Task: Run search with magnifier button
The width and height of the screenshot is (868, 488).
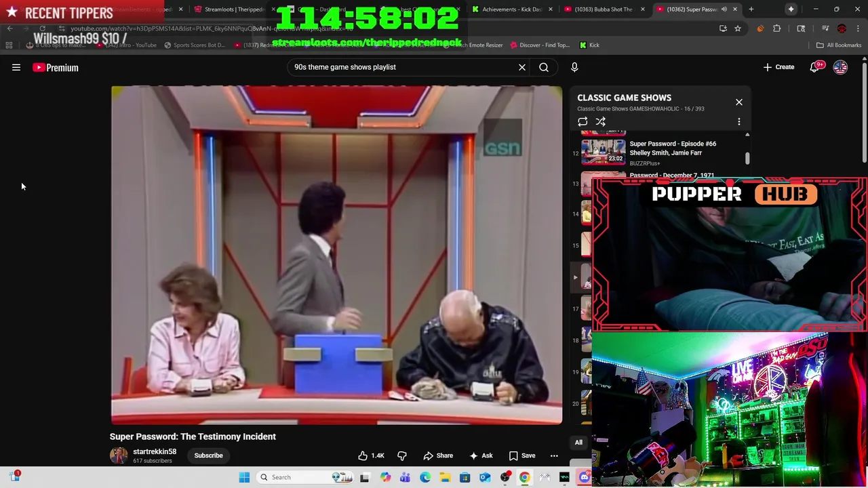Action: 544,67
